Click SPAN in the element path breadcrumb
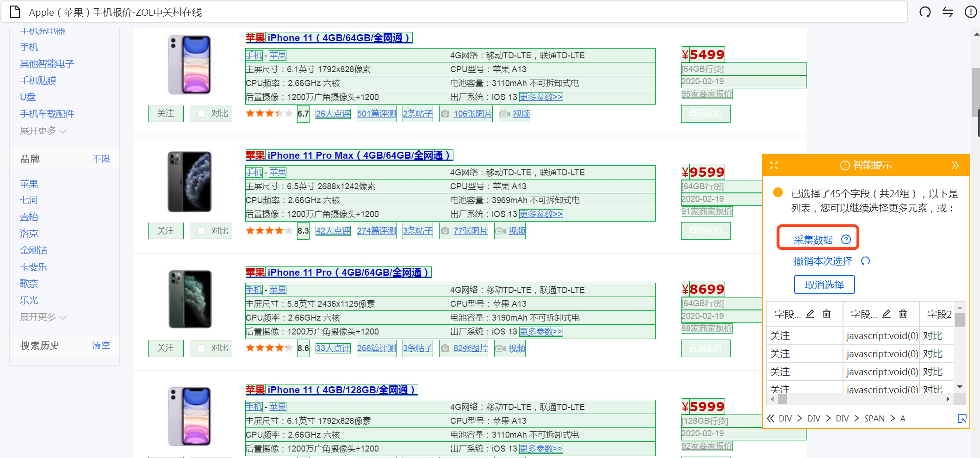The image size is (980, 458). [874, 418]
